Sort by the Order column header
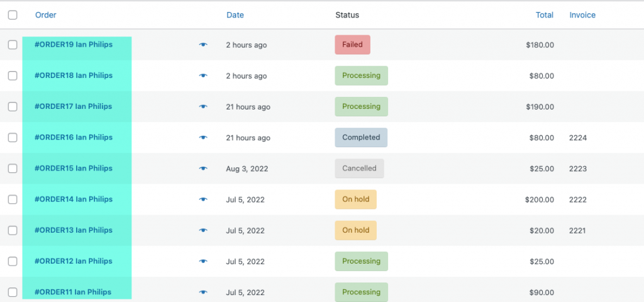Image resolution: width=644 pixels, height=302 pixels. point(45,15)
